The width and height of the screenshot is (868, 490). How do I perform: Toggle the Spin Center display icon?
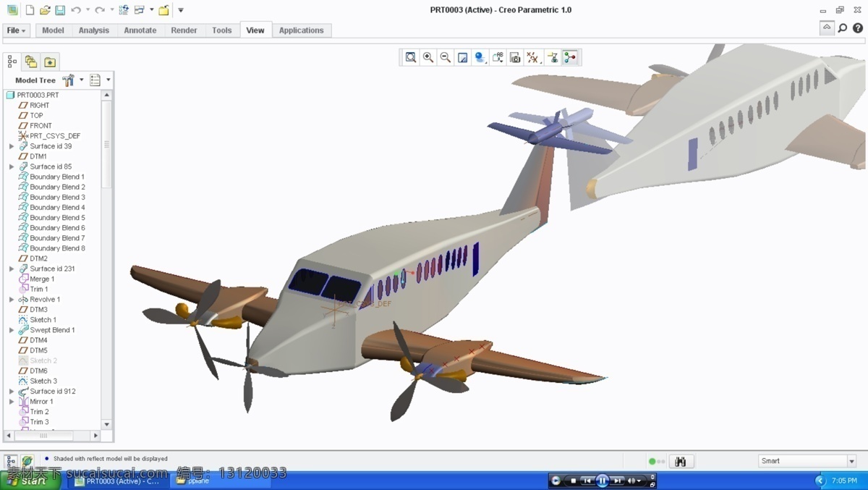(571, 57)
